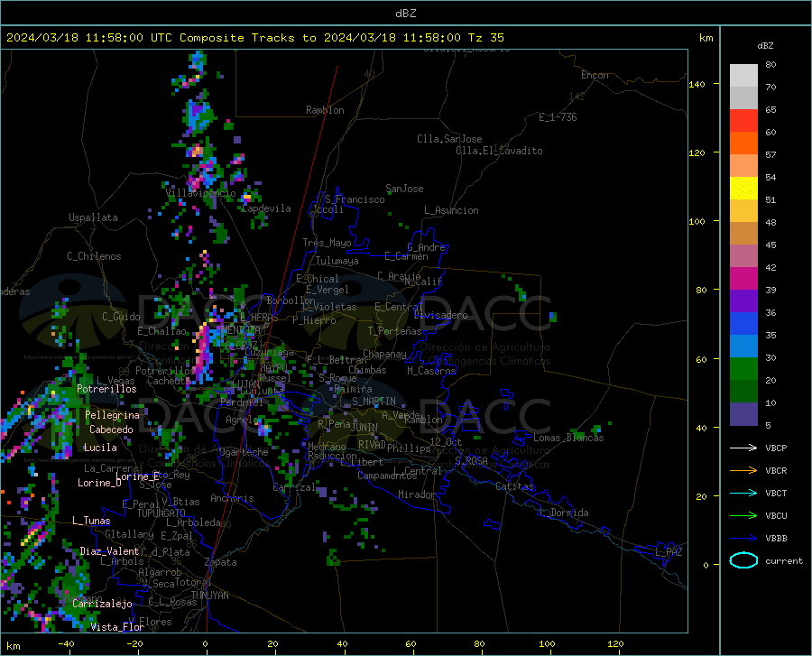Click the Capdevila map label

tap(266, 208)
